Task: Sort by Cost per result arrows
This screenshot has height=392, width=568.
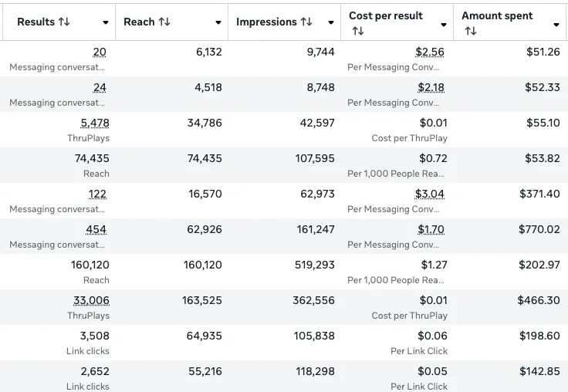Action: coord(358,31)
